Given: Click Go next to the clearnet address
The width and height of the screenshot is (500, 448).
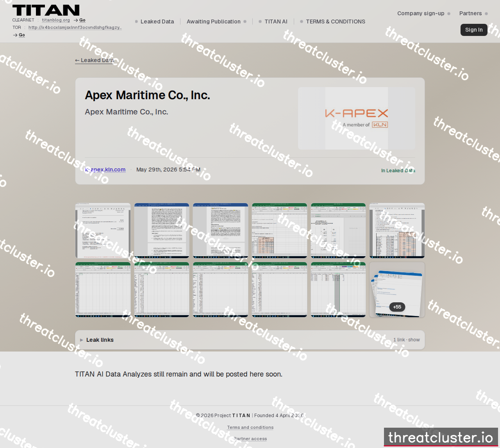Looking at the screenshot, I should (x=80, y=20).
